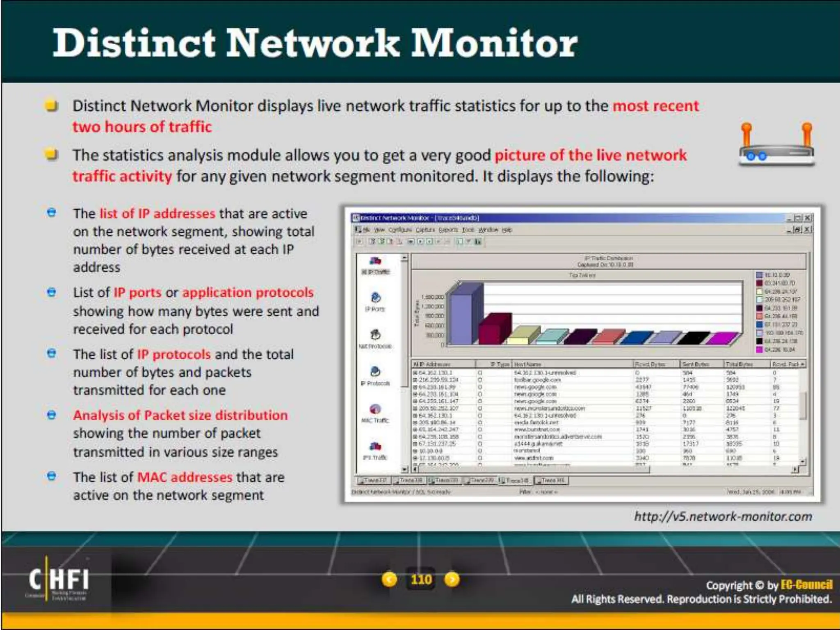Click the table vertical scrollbar thumb
Screen dimensions: 840x630
[x=803, y=406]
